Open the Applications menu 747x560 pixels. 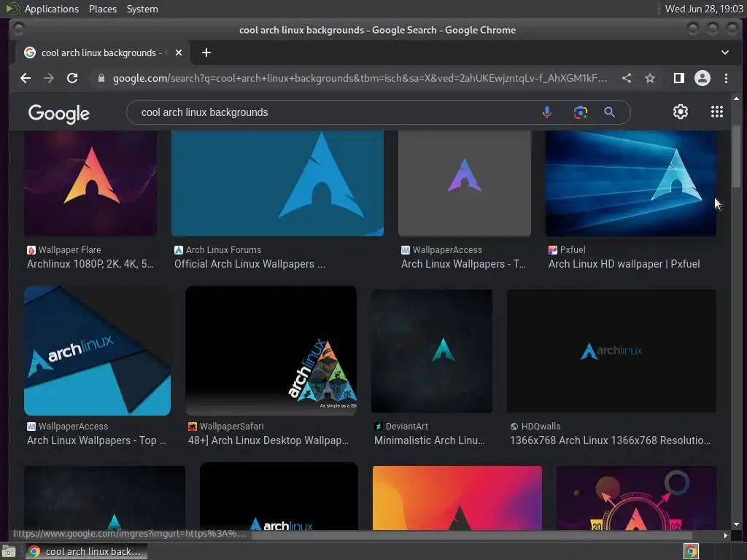coord(52,9)
